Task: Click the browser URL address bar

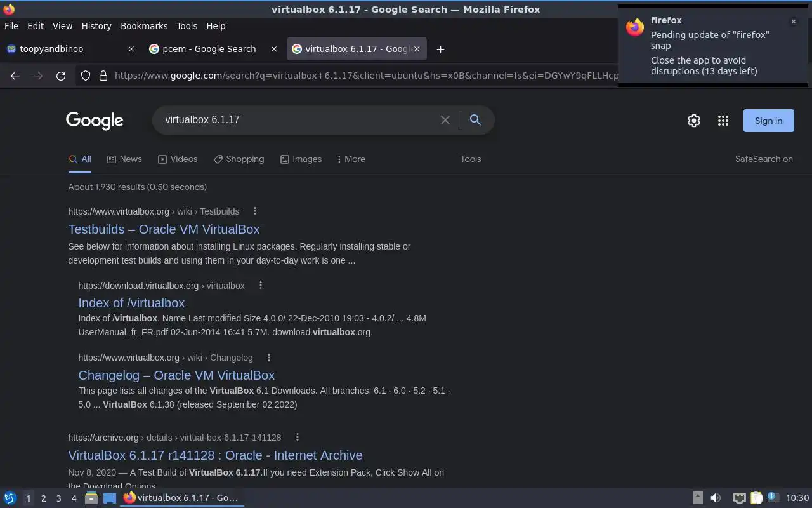Action: (x=365, y=76)
